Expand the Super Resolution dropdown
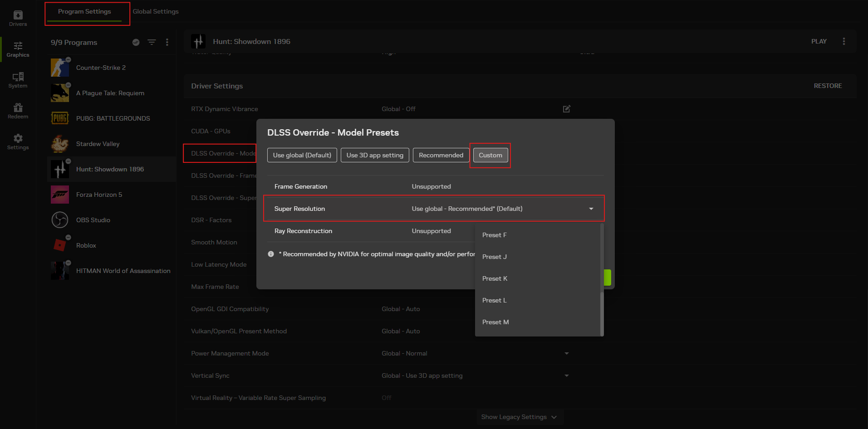 pyautogui.click(x=591, y=209)
